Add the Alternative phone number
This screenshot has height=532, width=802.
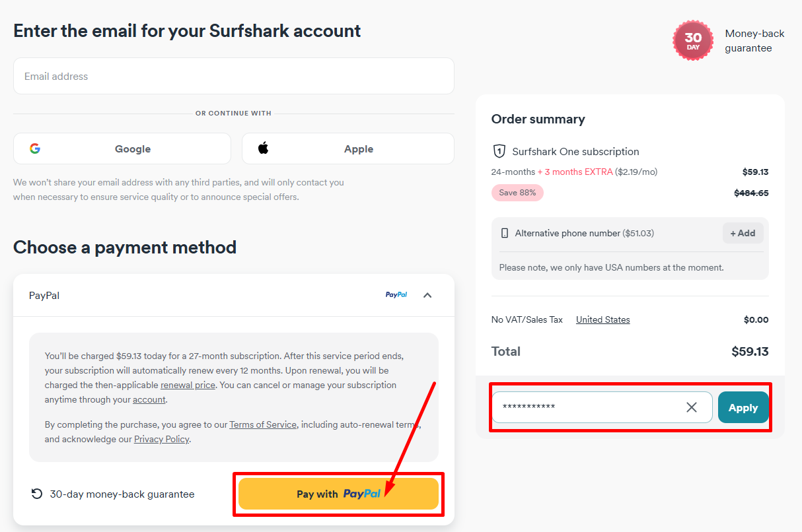pos(743,233)
